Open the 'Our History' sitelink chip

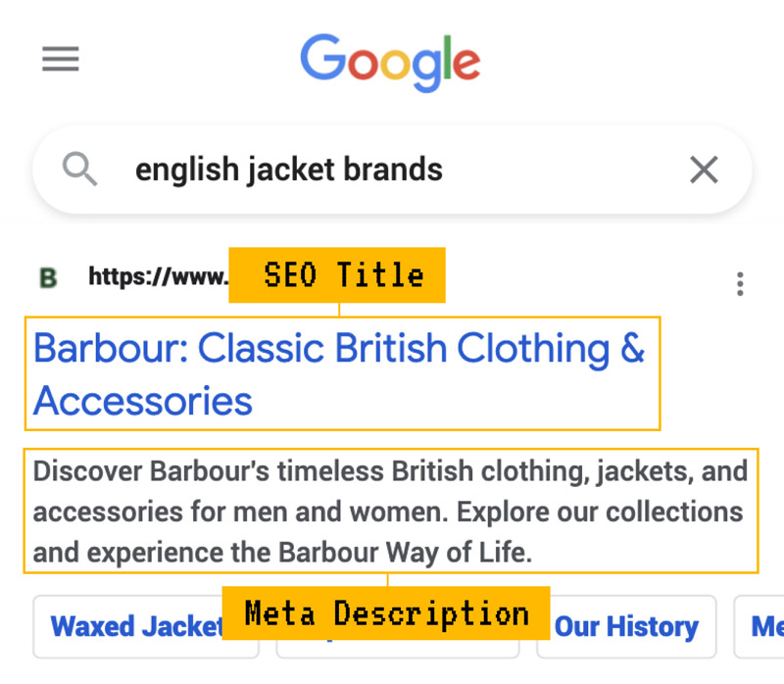(x=625, y=626)
